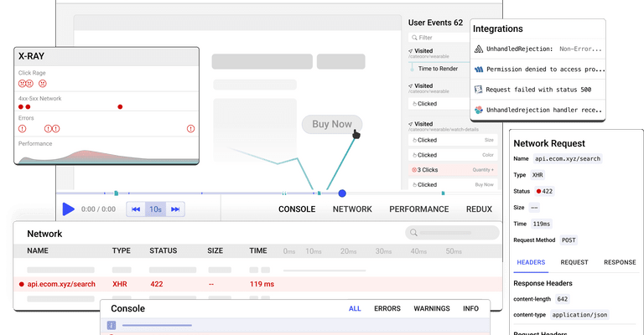Click the icon beside Request failed entry
Screen dimensions: 644x335
pyautogui.click(x=479, y=90)
